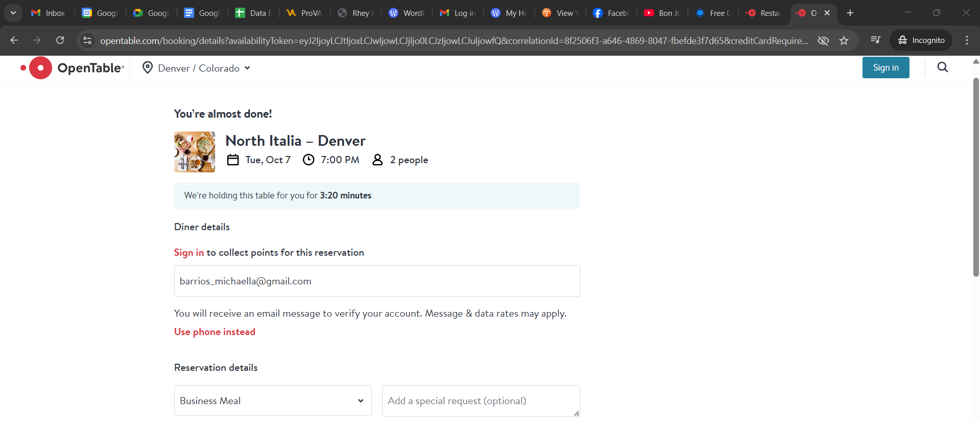Click the 3:20 minutes hold timer text
Viewport: 980px width, 421px height.
[x=345, y=195]
